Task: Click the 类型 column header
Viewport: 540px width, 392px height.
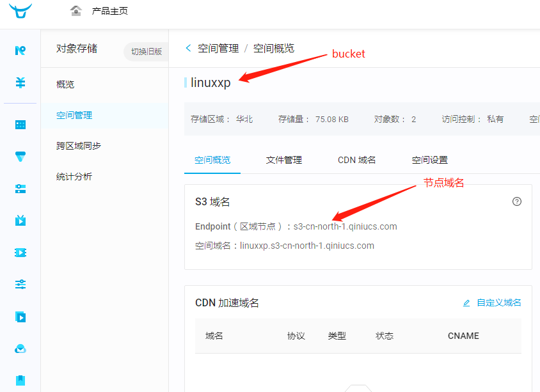Action: pyautogui.click(x=337, y=336)
